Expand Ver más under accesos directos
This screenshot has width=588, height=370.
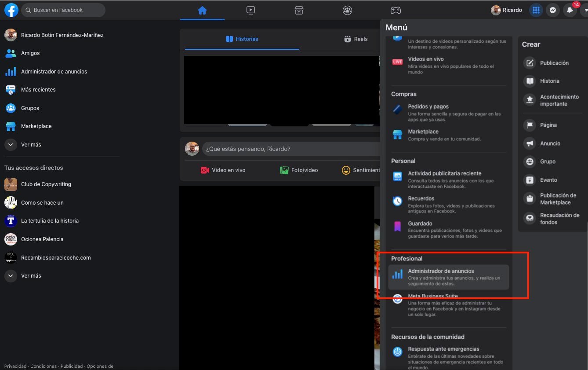pos(62,276)
